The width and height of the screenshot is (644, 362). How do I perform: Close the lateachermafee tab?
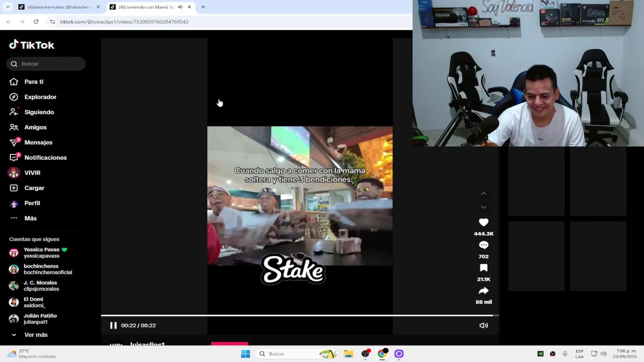point(98,7)
